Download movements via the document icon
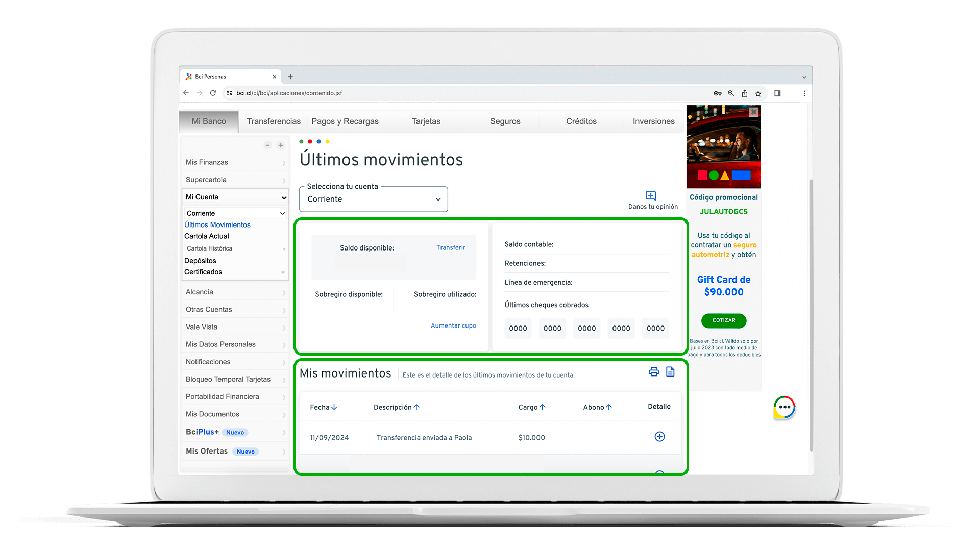Image resolution: width=980 pixels, height=551 pixels. [x=670, y=372]
